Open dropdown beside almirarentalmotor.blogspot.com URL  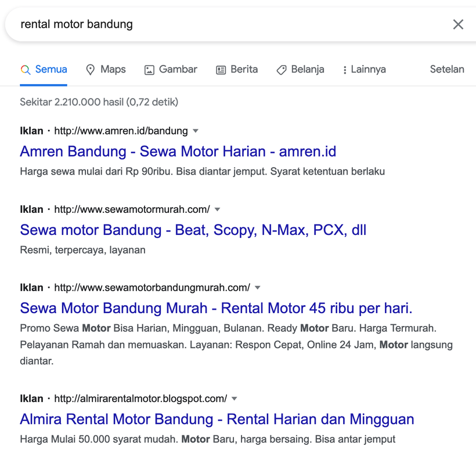pyautogui.click(x=235, y=398)
